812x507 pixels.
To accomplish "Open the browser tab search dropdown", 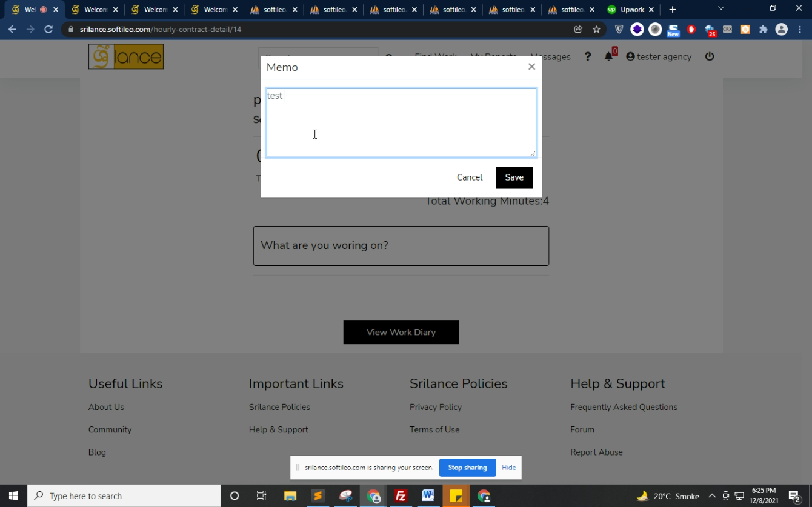I will click(x=720, y=9).
